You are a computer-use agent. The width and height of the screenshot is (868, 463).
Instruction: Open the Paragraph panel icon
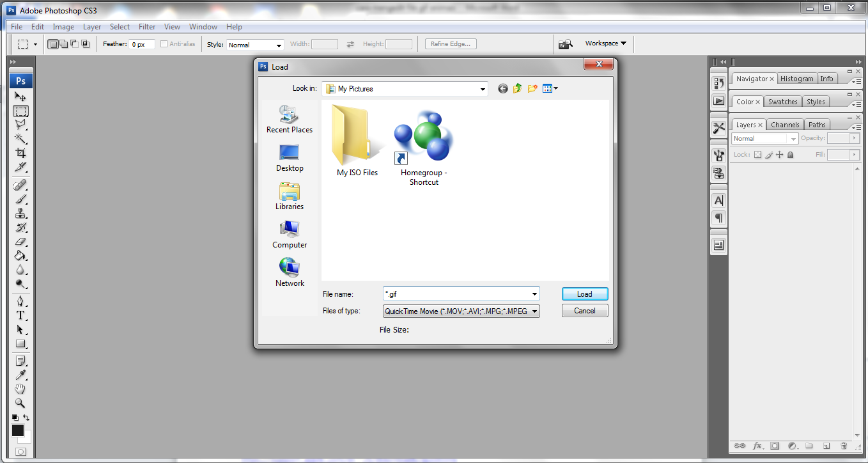coord(718,219)
